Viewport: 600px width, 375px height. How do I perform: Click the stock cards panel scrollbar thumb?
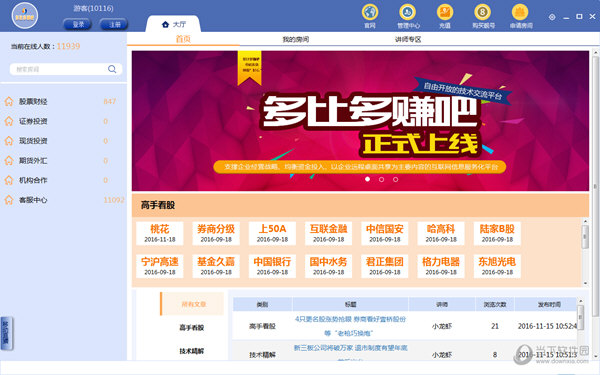tap(585, 236)
